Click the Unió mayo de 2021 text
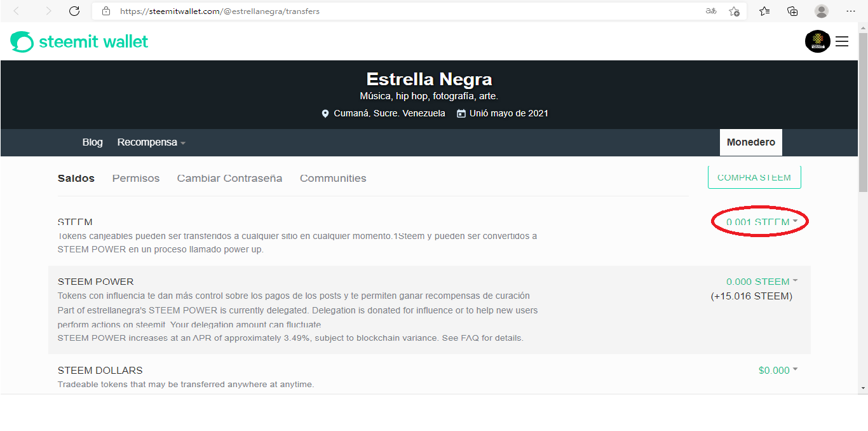868x431 pixels. (508, 114)
